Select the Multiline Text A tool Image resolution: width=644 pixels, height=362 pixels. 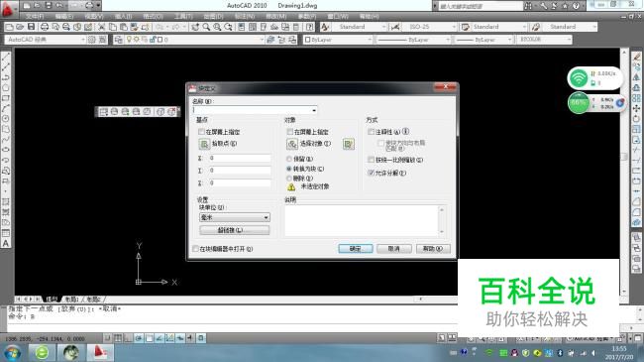(x=6, y=244)
